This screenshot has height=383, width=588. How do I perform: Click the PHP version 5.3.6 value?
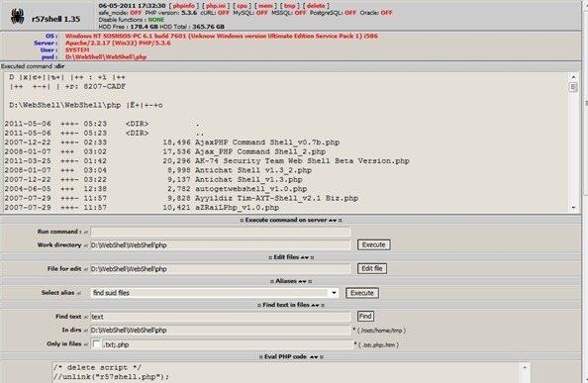pos(189,13)
